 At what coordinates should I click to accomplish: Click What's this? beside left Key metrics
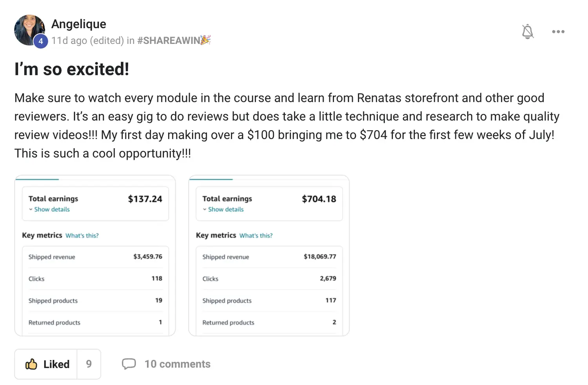click(x=82, y=236)
